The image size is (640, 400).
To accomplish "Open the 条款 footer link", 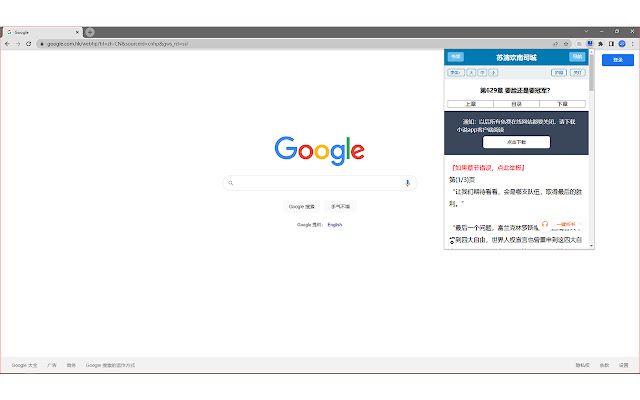I will [604, 365].
